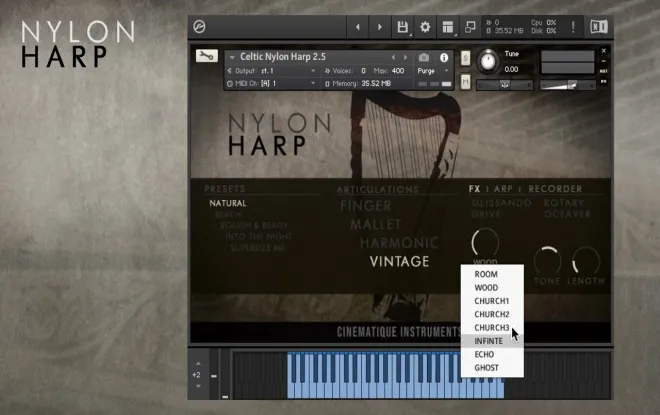Open the workspace layout icon

[448, 27]
